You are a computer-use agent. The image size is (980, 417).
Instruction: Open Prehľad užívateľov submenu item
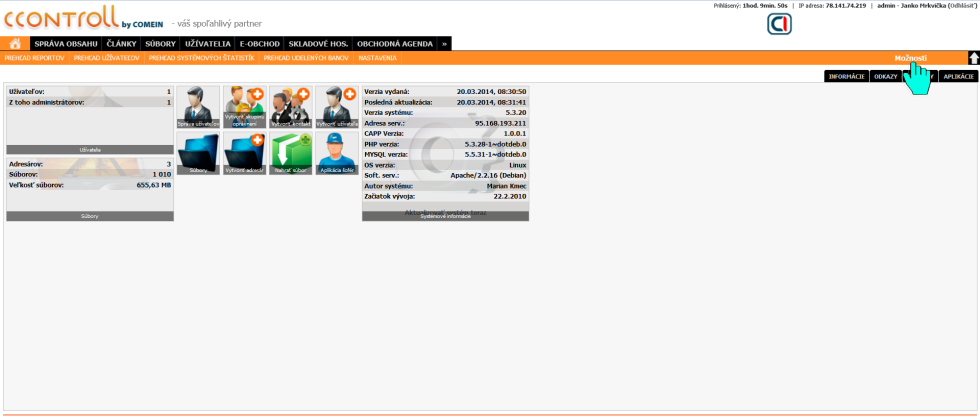106,58
